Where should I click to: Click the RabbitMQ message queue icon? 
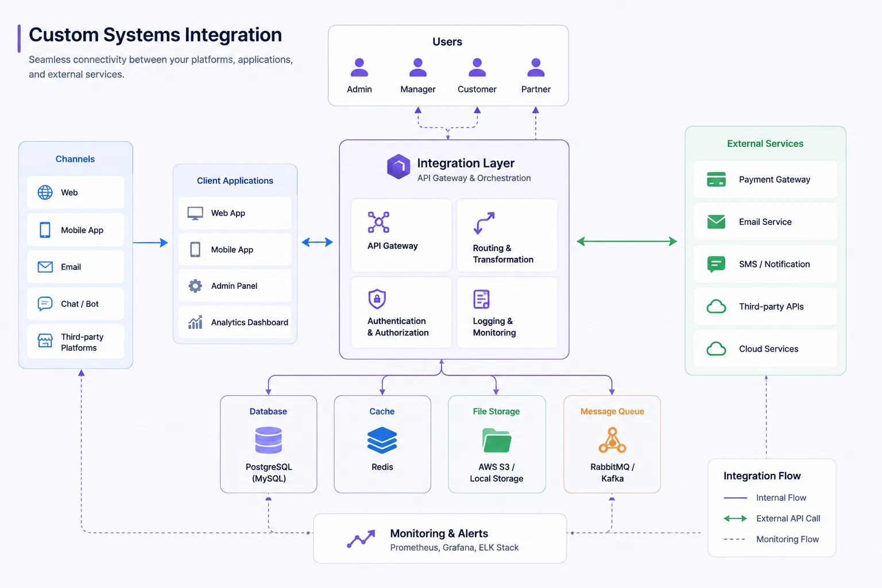coord(612,440)
